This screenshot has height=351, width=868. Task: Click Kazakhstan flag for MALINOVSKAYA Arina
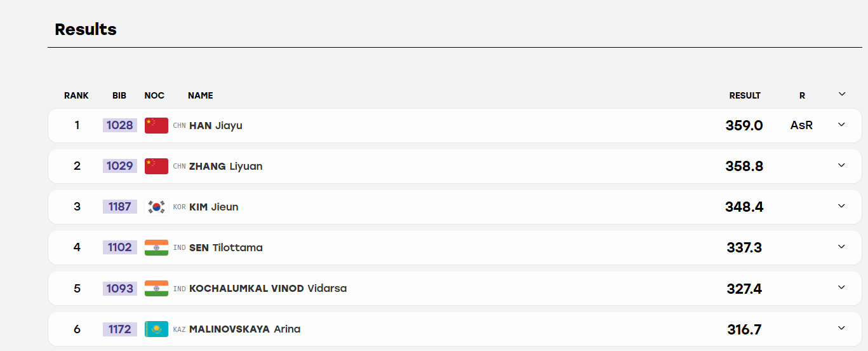point(156,329)
